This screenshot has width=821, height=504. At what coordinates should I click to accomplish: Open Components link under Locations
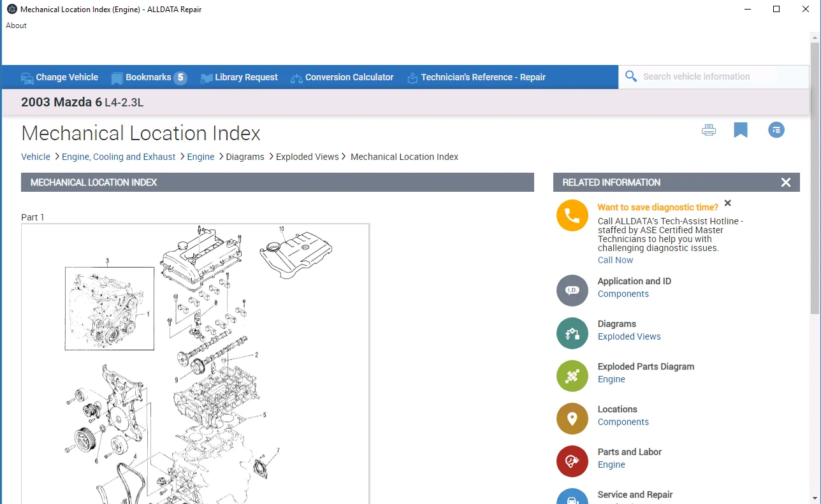click(623, 422)
